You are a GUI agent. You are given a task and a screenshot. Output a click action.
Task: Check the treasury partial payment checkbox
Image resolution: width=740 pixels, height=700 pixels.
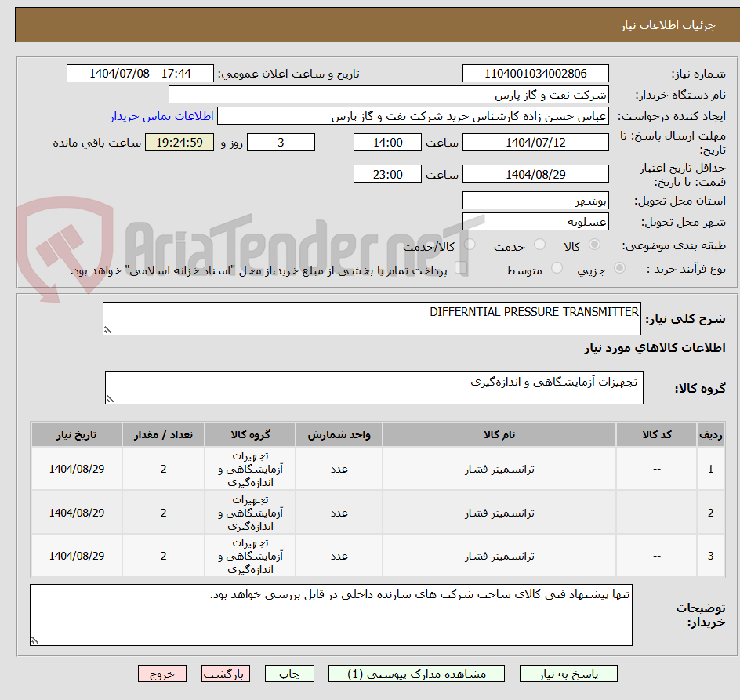pyautogui.click(x=462, y=267)
